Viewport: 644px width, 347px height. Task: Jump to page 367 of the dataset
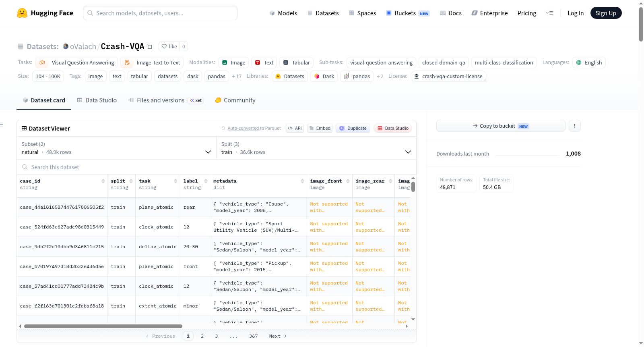(x=254, y=336)
